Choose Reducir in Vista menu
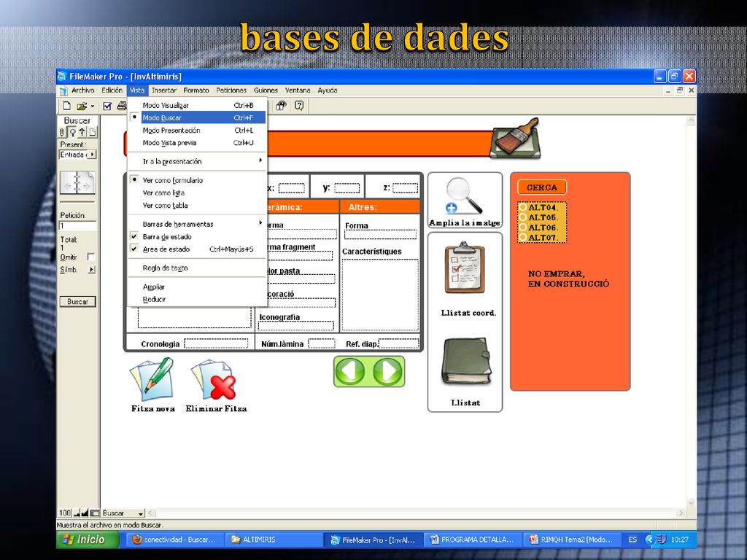The height and width of the screenshot is (560, 747). [197, 299]
